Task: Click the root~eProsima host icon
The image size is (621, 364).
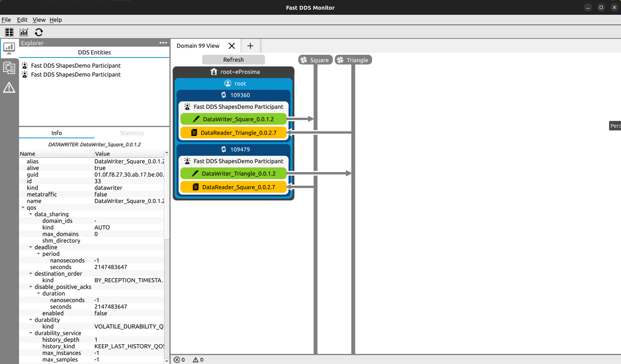Action: (x=214, y=72)
